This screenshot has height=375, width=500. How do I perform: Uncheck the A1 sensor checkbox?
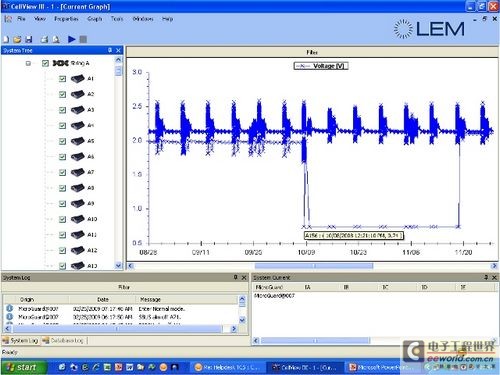click(62, 79)
